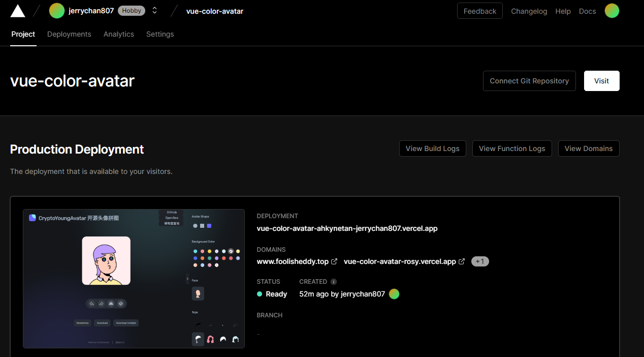Viewport: 644px width, 357px height.
Task: Open the Help link
Action: [563, 11]
